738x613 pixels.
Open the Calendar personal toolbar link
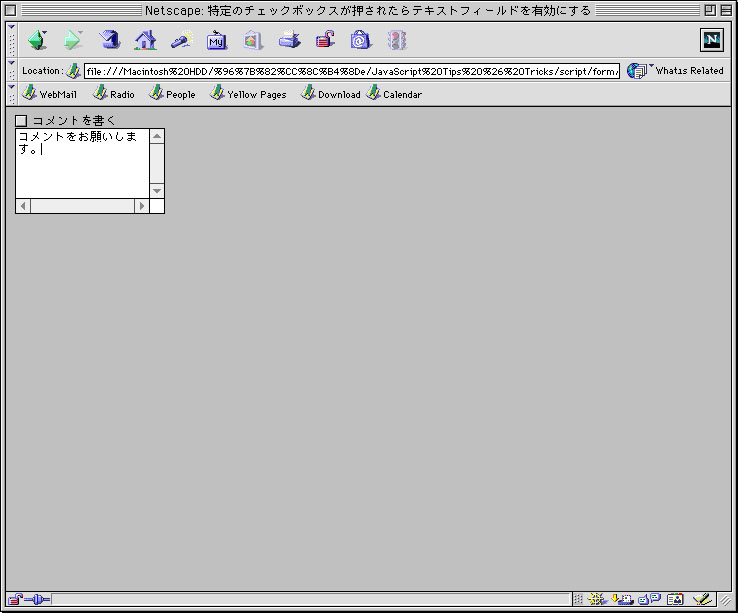[394, 94]
